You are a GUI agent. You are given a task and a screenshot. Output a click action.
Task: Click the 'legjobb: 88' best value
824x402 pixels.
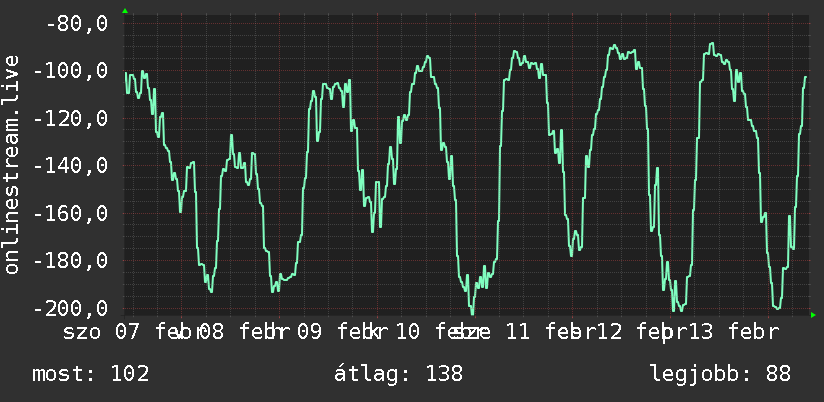(720, 374)
